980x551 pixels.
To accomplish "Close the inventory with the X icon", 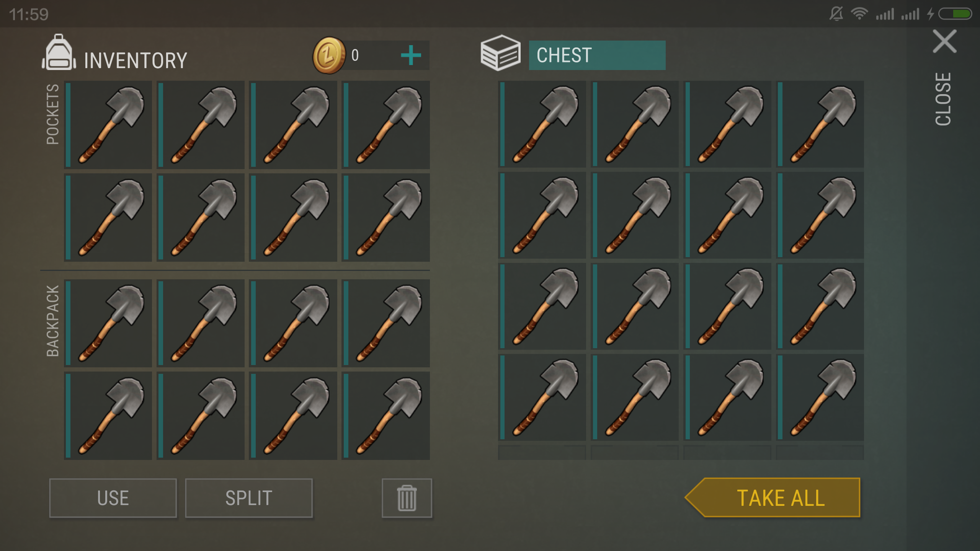I will [x=945, y=41].
